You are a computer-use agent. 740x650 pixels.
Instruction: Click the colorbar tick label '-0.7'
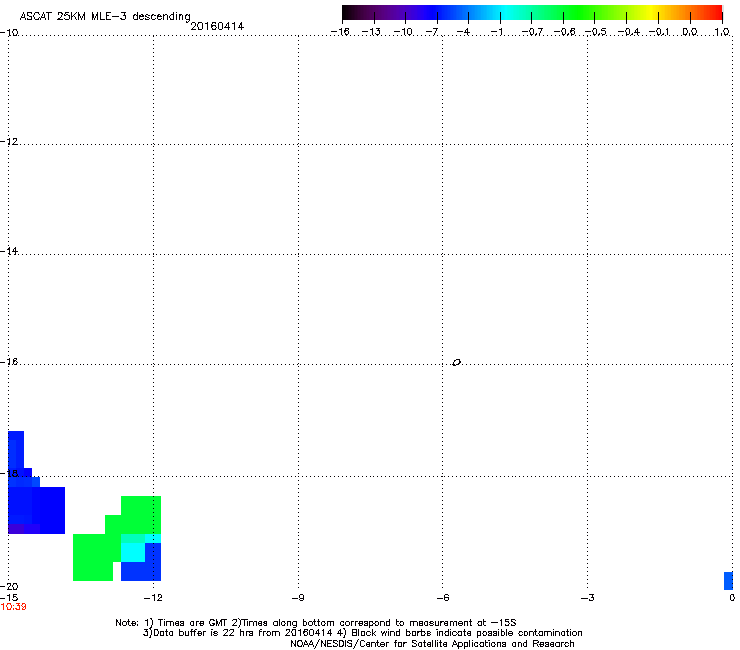532,32
